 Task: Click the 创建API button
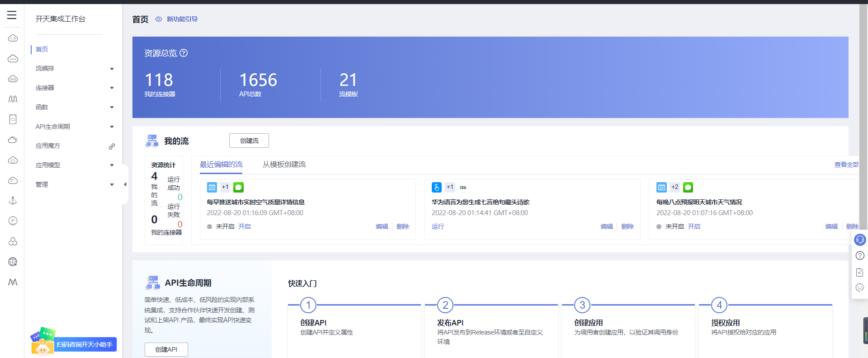[166, 349]
